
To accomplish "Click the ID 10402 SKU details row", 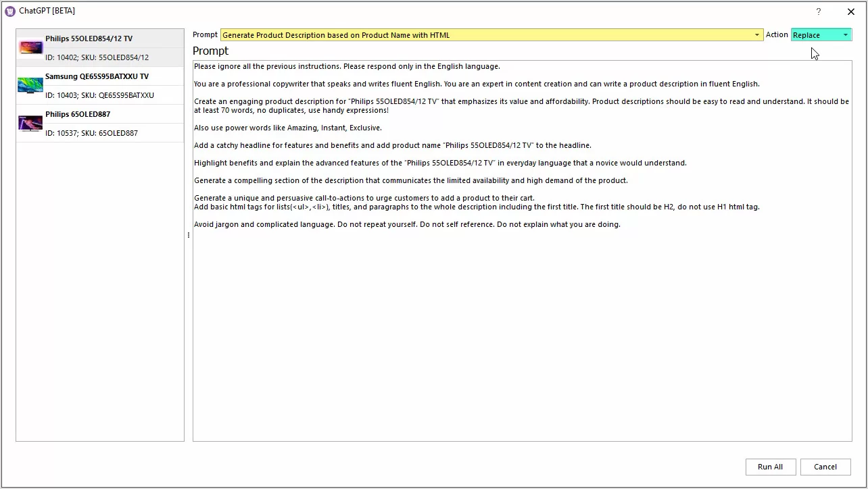I will 97,57.
